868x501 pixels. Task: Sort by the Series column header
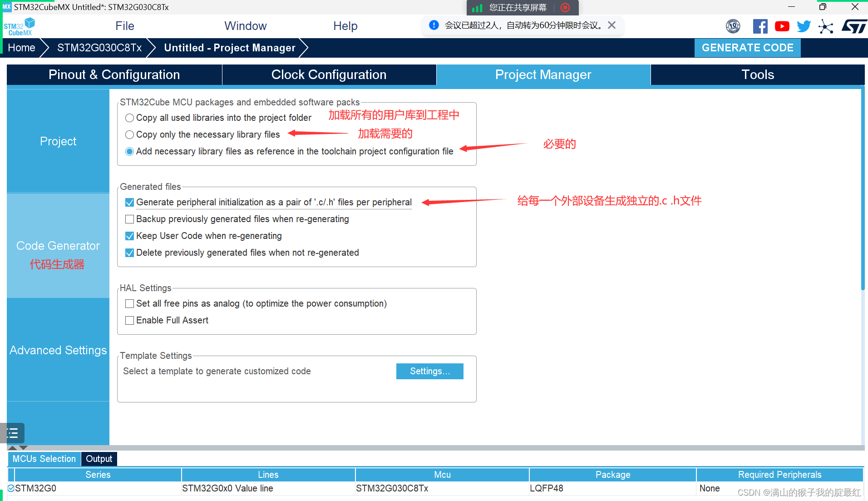pyautogui.click(x=98, y=475)
